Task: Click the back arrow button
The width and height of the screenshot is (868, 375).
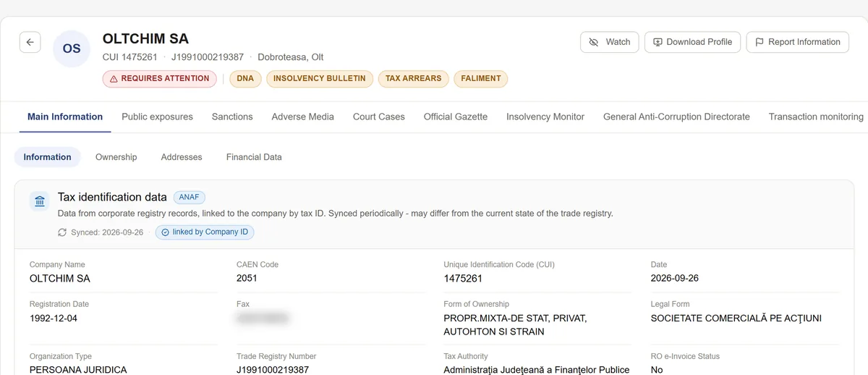Action: click(x=30, y=42)
